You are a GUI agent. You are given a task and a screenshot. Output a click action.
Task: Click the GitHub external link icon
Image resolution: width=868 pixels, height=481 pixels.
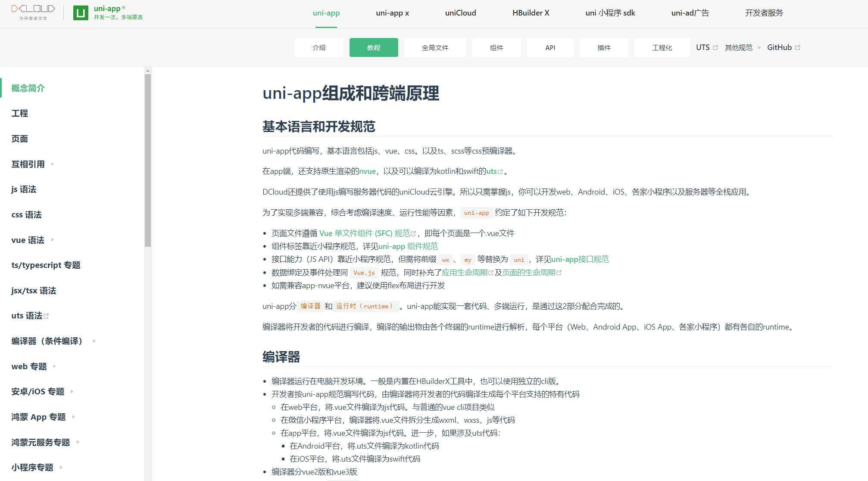tap(797, 47)
